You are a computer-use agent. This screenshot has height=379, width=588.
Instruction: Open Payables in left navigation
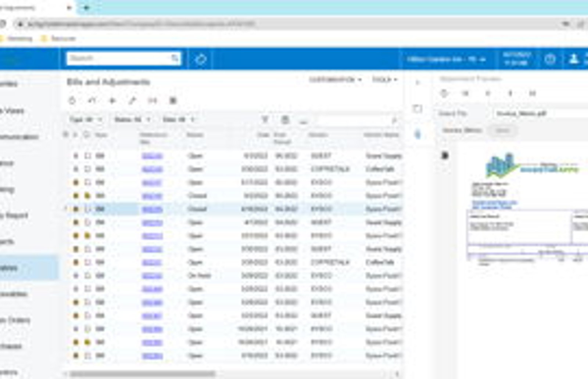(9, 268)
